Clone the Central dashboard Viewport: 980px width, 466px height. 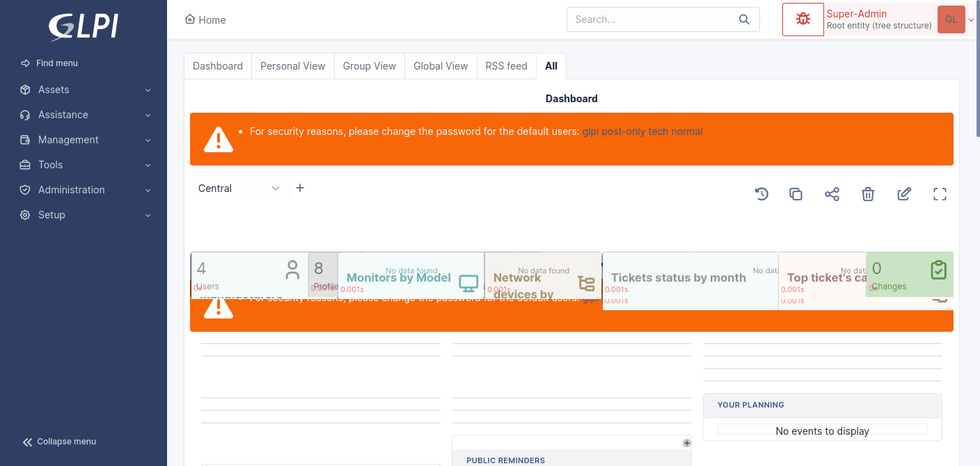796,194
